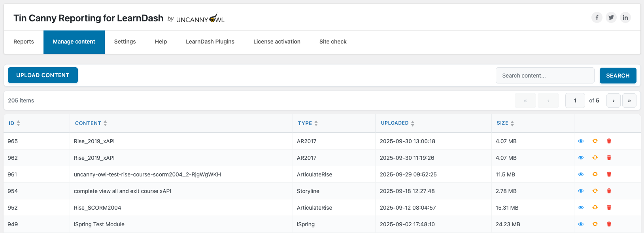Click the trash icon for Rise_SCORM2004
Image resolution: width=644 pixels, height=233 pixels.
609,208
